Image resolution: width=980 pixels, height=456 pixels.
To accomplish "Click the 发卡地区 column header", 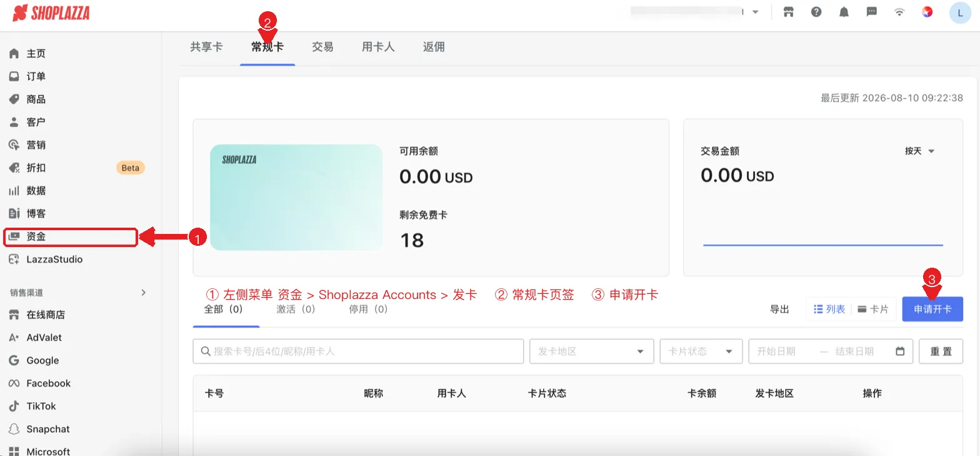I will (774, 393).
